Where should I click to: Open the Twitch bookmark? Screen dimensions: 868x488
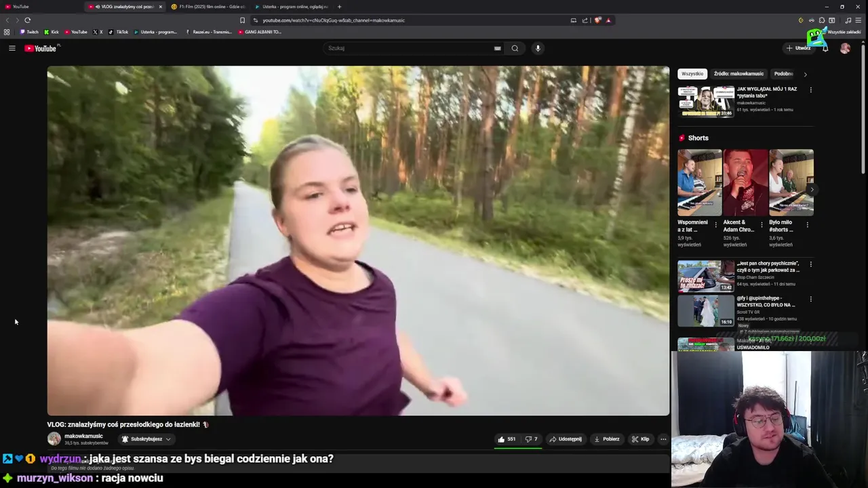29,32
